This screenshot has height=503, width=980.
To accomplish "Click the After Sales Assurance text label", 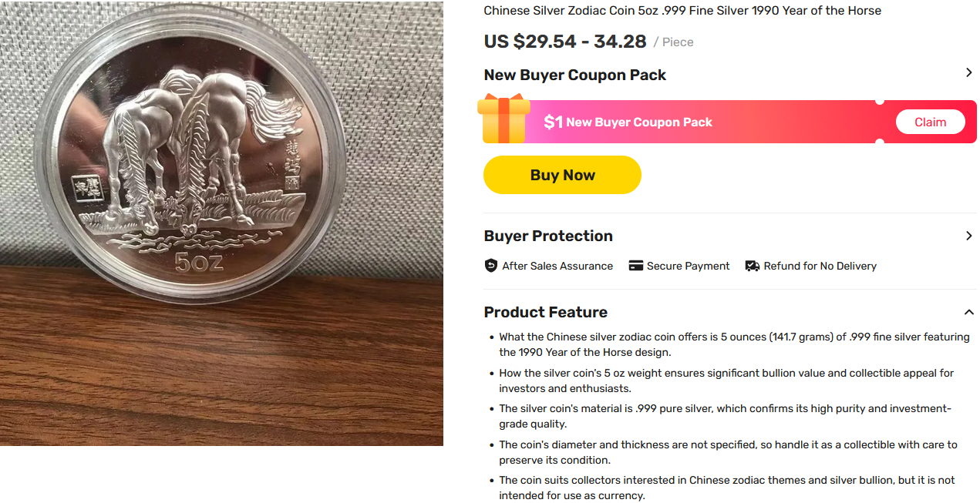I will point(557,266).
